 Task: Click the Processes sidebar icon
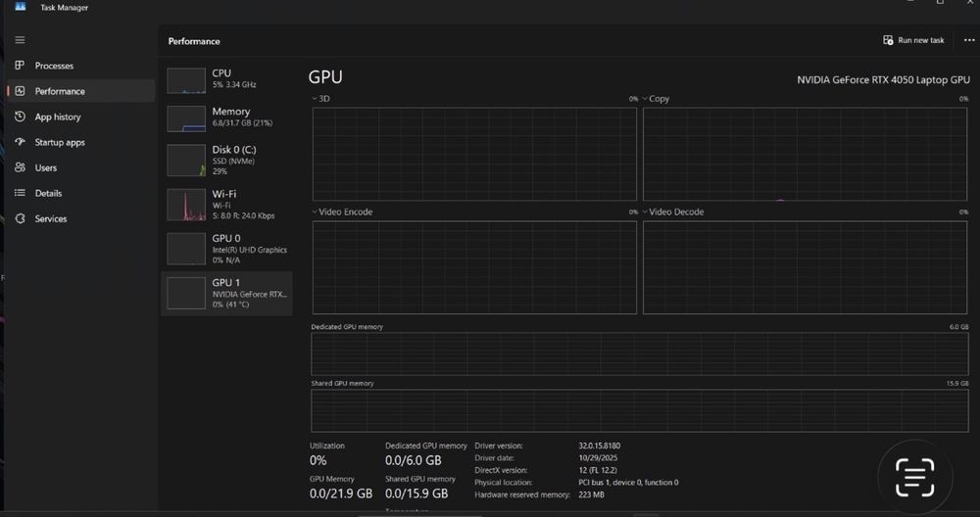20,65
